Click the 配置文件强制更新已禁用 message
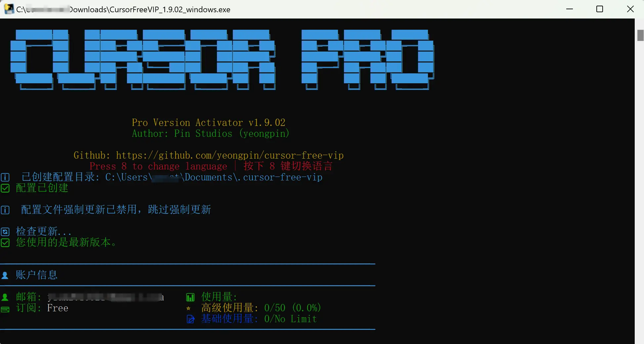 (116, 210)
